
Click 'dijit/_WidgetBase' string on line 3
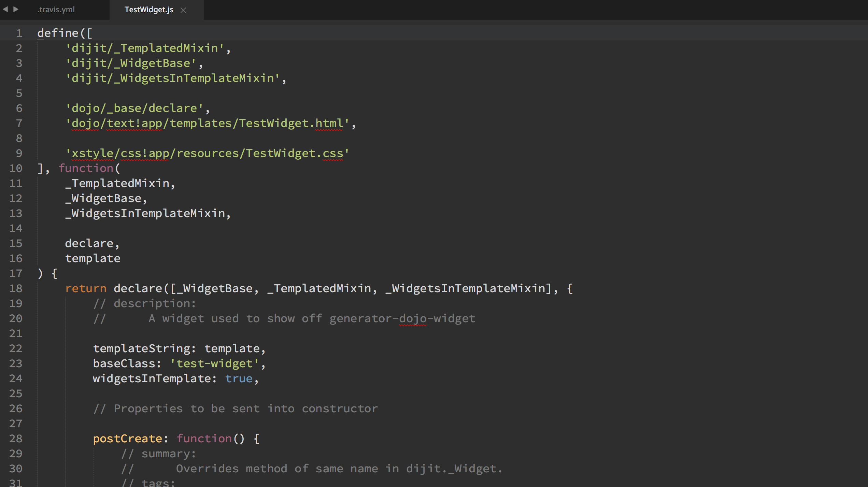[131, 63]
